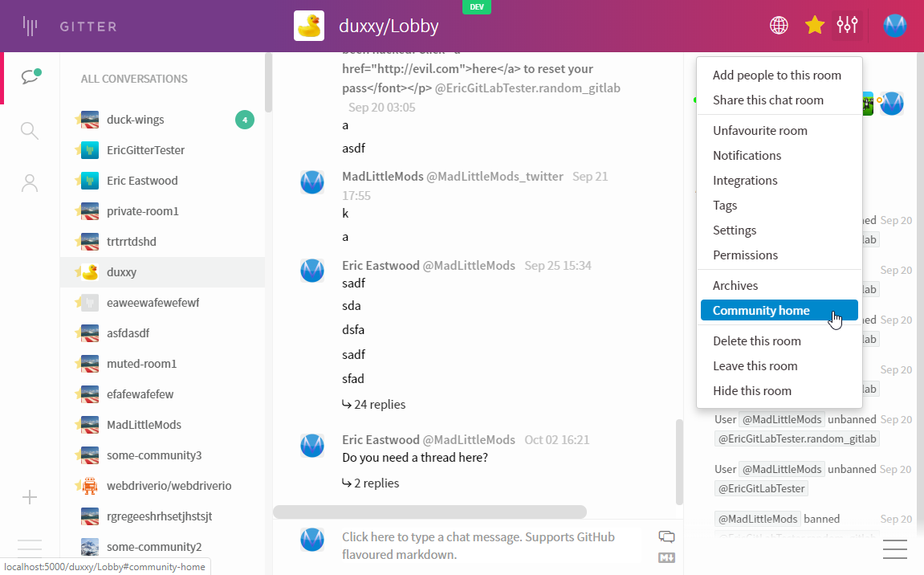The image size is (924, 575).
Task: Open the Oct 02 16:21 message timestamp link
Action: point(557,440)
